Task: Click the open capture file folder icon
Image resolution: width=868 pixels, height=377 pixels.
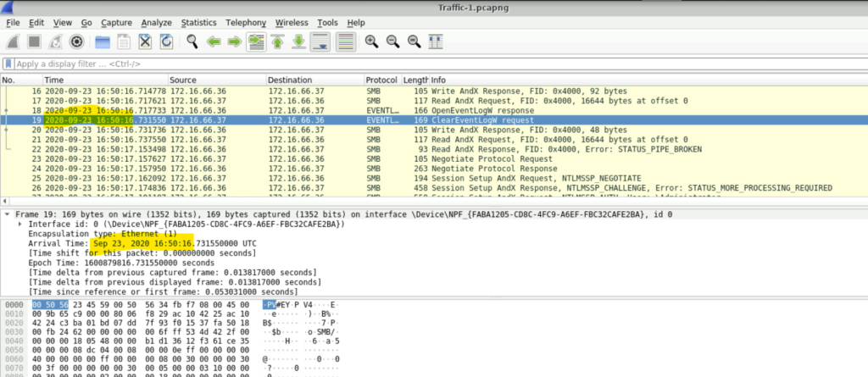Action: click(103, 42)
